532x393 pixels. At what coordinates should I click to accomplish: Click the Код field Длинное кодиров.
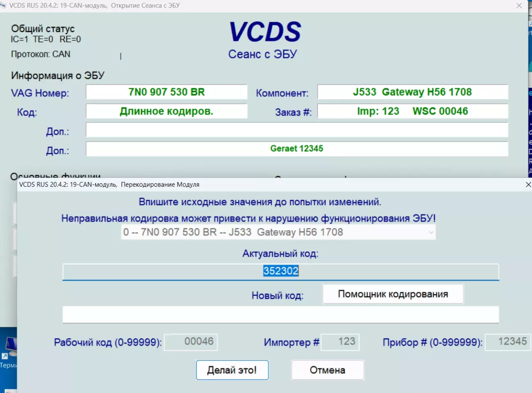pyautogui.click(x=166, y=111)
